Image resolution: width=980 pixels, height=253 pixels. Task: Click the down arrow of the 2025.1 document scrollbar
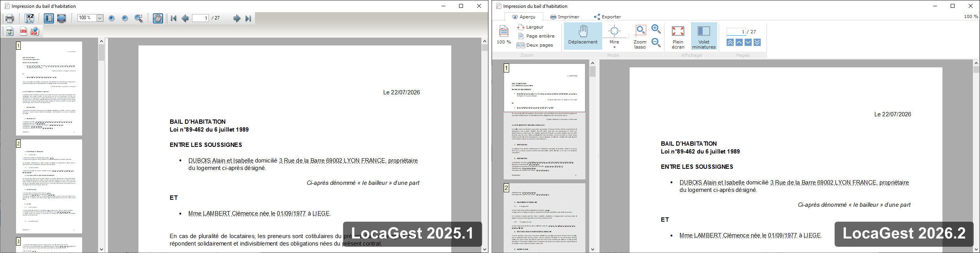pos(485,249)
